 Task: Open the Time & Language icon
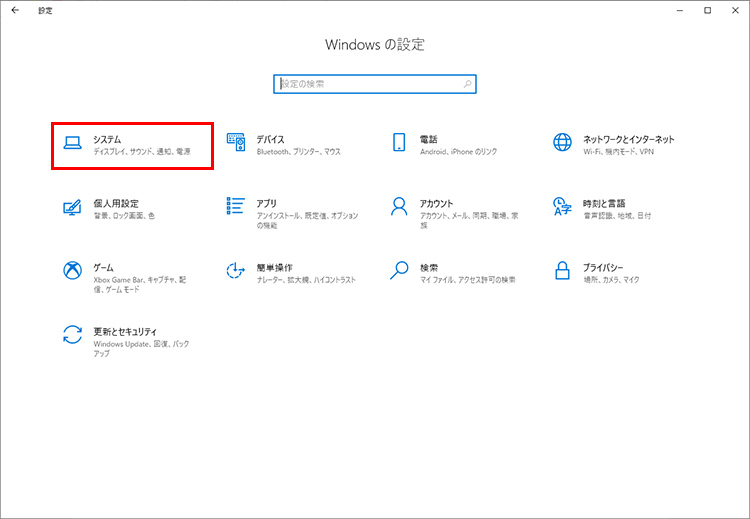562,207
